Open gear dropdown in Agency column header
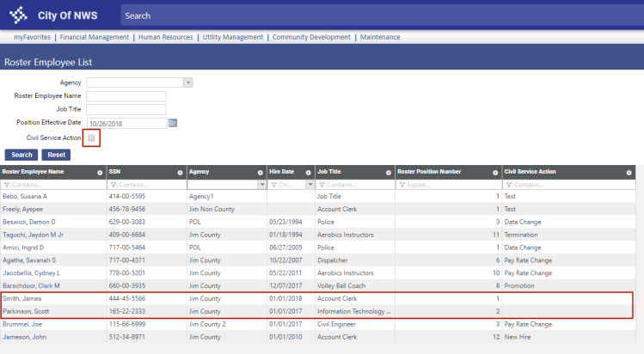 point(260,173)
